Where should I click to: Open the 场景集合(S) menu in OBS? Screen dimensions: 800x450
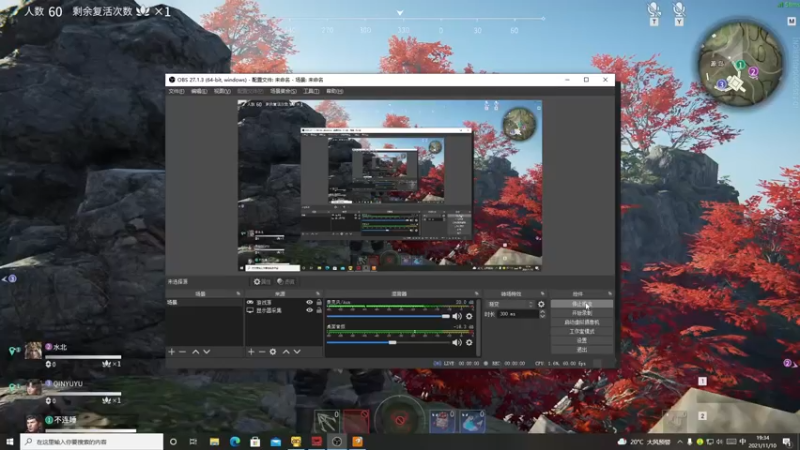(x=283, y=91)
